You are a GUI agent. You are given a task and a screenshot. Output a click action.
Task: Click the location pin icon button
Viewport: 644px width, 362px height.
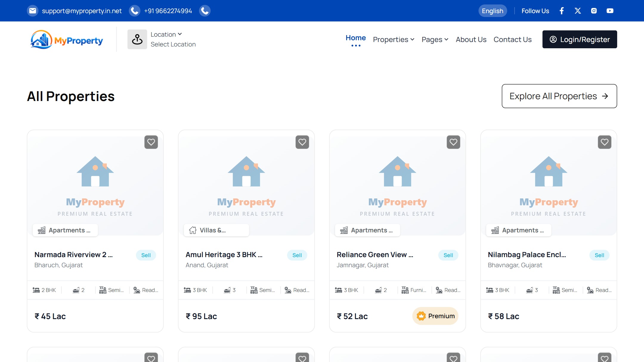(137, 39)
